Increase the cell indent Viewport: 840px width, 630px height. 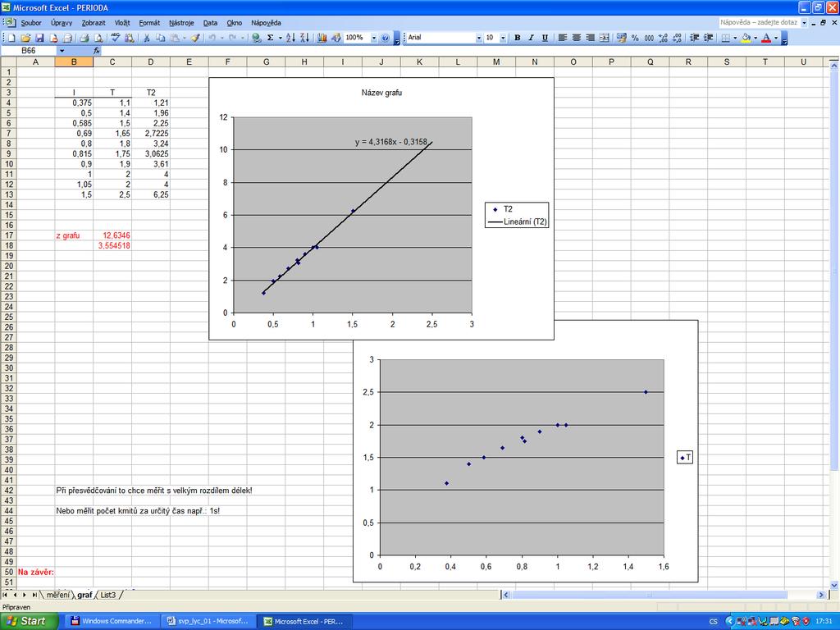(x=708, y=38)
